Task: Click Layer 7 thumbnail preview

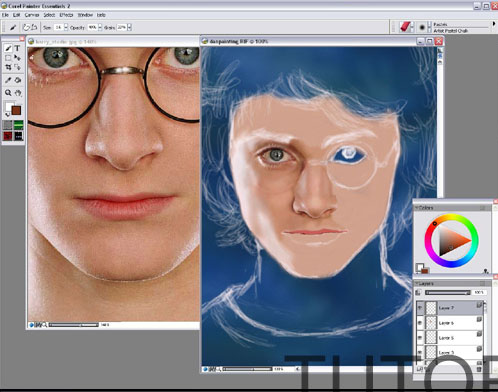Action: (x=431, y=308)
